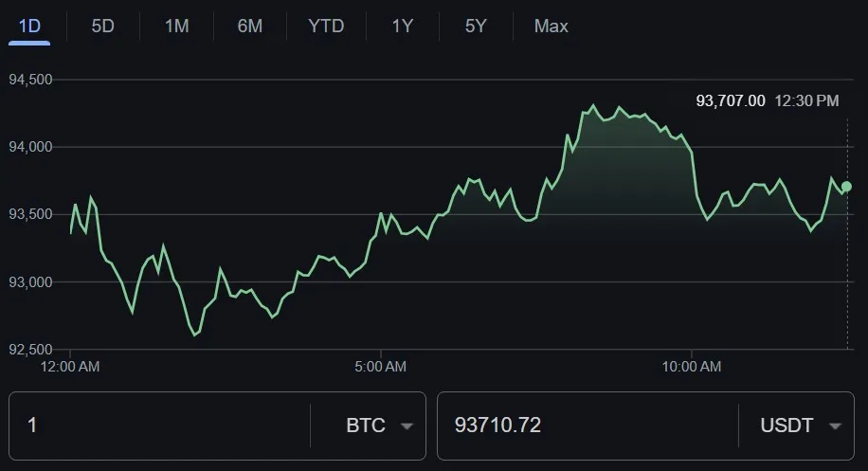
Task: Click the 12:30 PM timestamp label
Action: (806, 100)
